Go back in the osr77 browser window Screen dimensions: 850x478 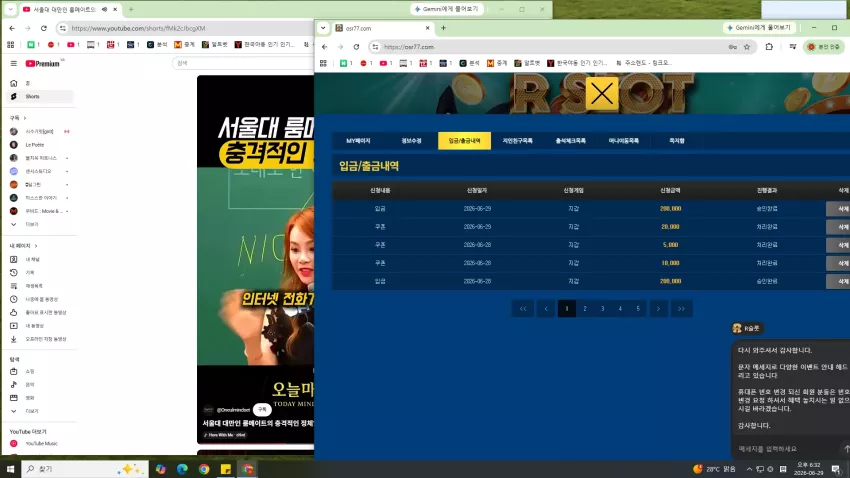[x=324, y=47]
